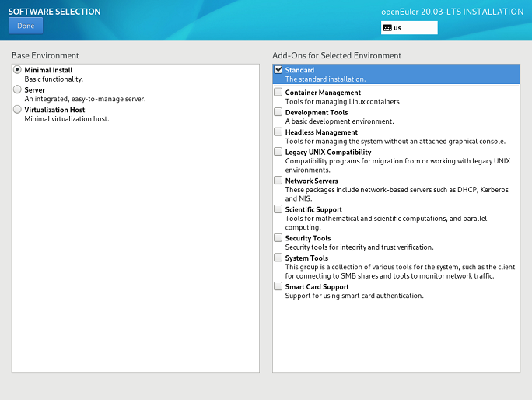Tick Legacy UNIX Compatibility checkbox

pos(278,152)
